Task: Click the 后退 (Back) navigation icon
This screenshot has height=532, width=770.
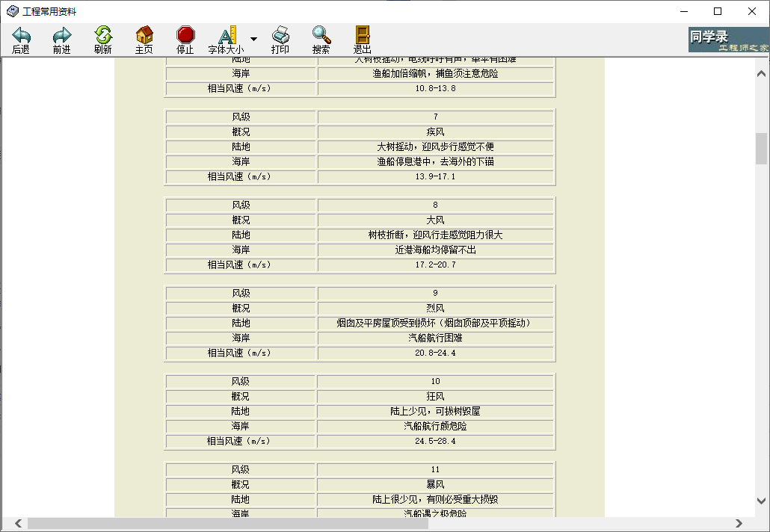Action: tap(21, 38)
